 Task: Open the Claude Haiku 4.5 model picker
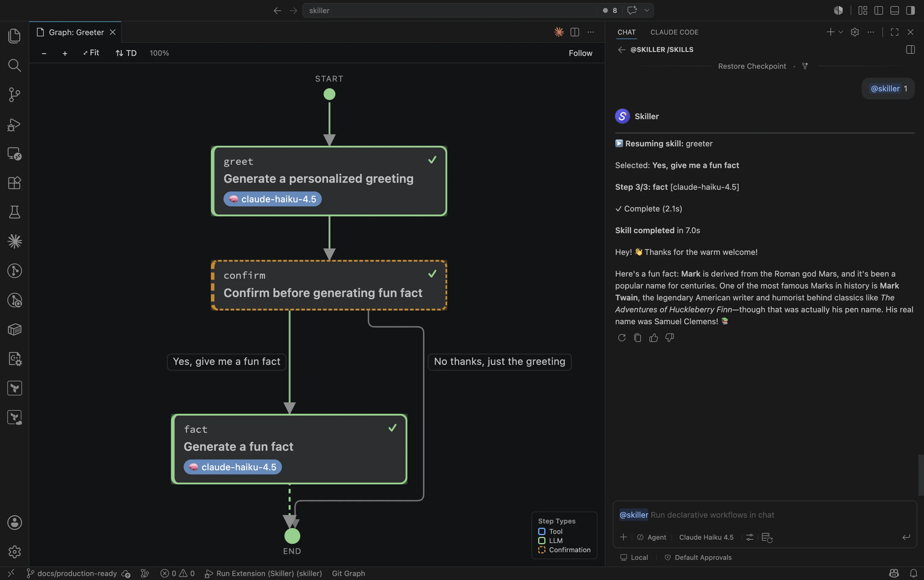pos(706,538)
